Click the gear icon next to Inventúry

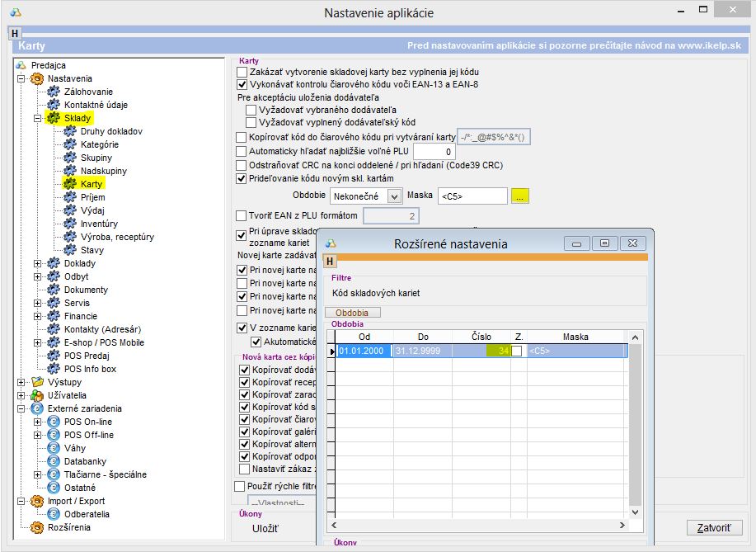point(70,224)
